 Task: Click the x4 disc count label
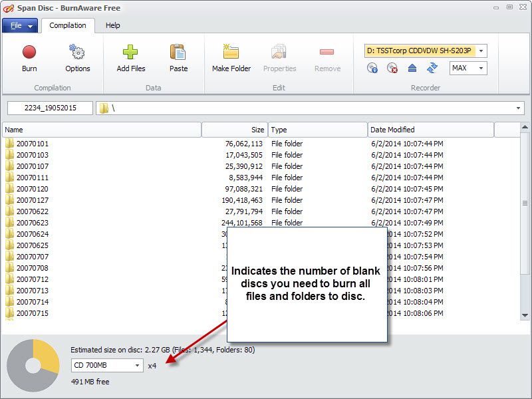[x=152, y=366]
